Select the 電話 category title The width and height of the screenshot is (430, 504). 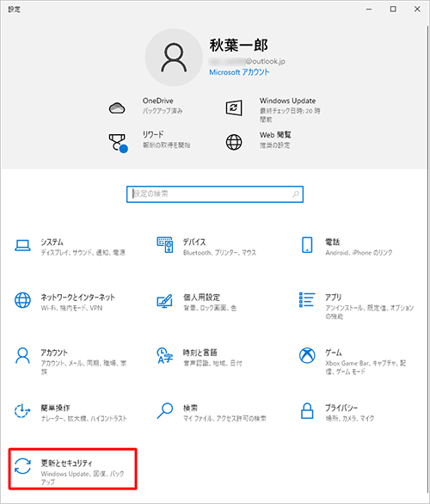pyautogui.click(x=332, y=242)
